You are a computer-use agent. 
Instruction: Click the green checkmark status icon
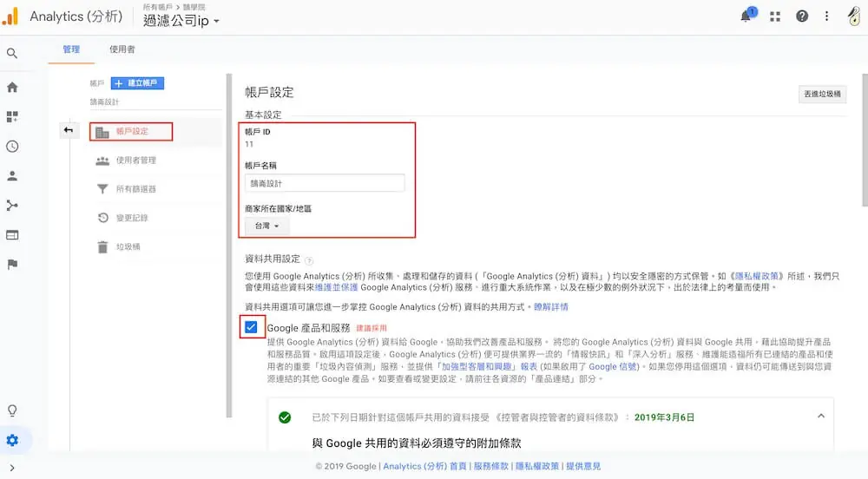[285, 417]
